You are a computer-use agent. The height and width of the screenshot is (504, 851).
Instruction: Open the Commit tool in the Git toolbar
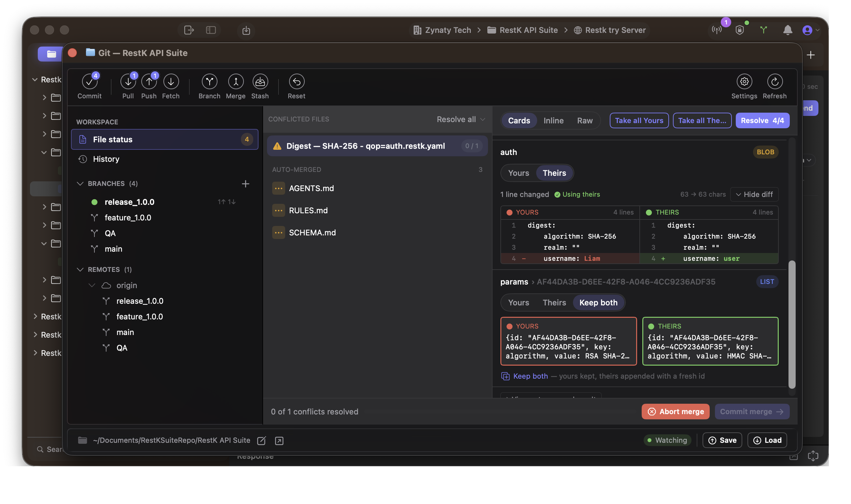89,86
